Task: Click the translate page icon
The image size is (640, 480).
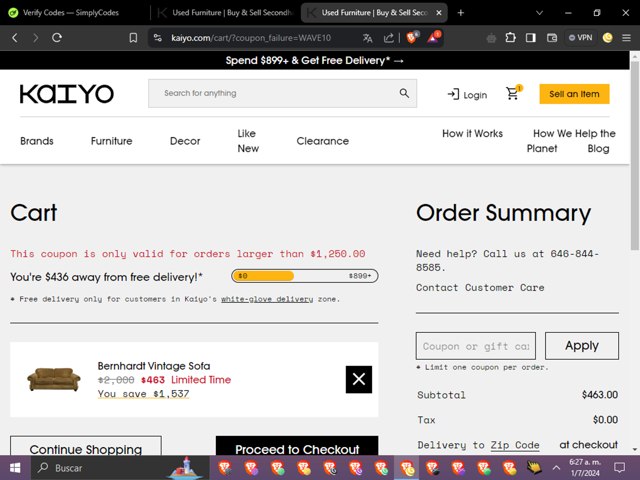Action: [367, 38]
